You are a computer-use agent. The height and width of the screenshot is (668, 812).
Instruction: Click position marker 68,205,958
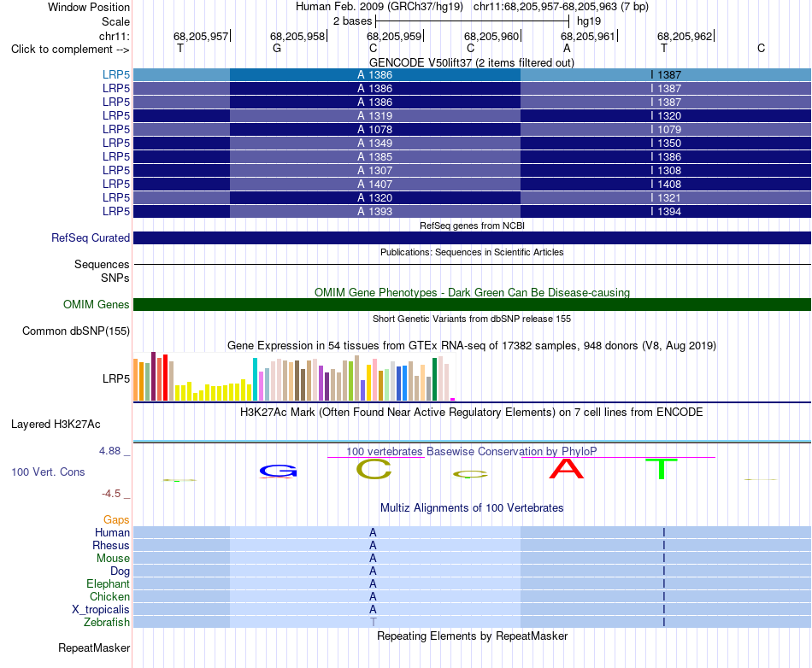pyautogui.click(x=297, y=36)
